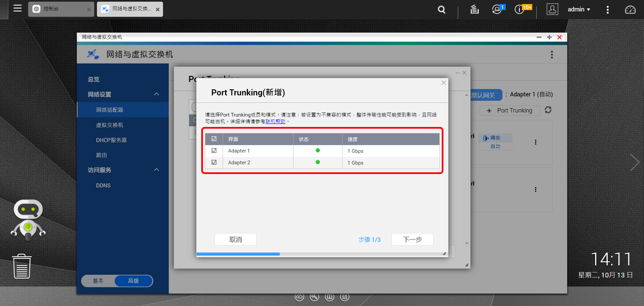Select 总览 in the sidebar
The image size is (644, 306).
pyautogui.click(x=94, y=79)
